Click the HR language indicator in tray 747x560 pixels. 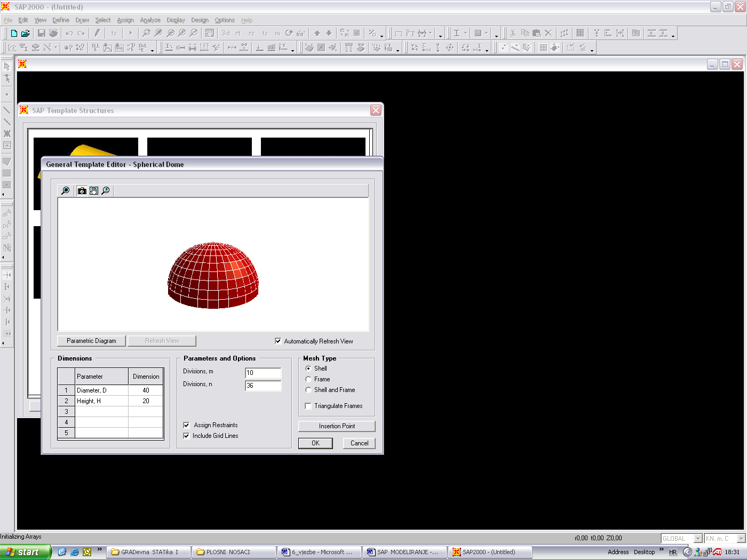673,552
